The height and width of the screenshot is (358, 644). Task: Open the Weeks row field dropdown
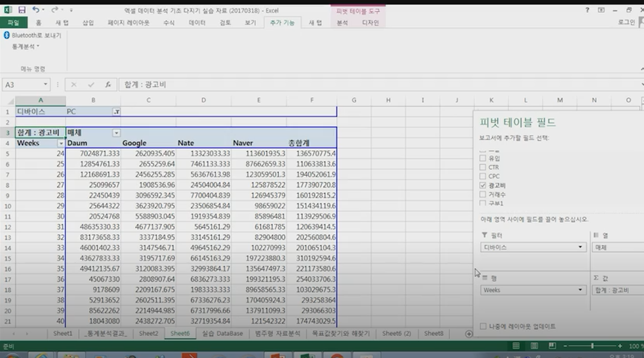coord(580,290)
